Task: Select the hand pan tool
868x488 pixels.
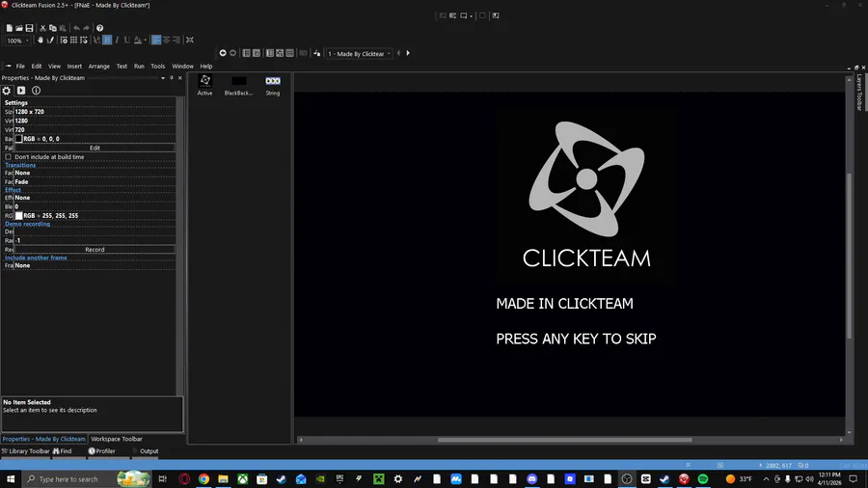Action: [x=41, y=40]
